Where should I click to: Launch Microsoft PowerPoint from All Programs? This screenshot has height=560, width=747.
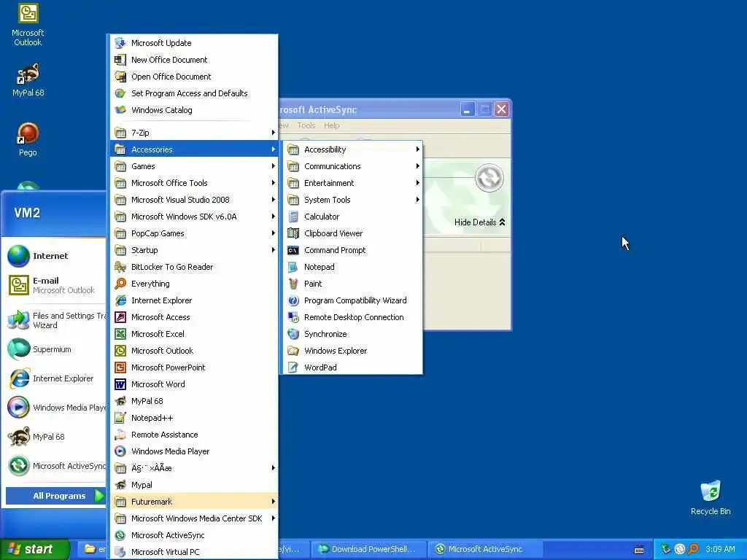194,367
